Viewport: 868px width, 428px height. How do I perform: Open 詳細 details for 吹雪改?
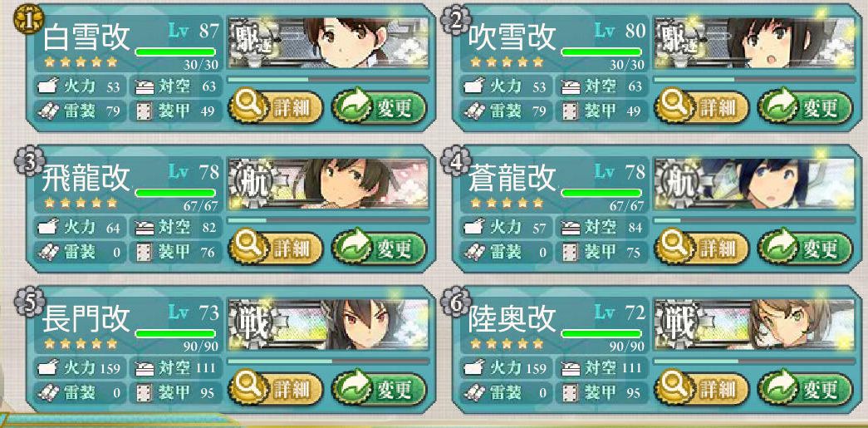701,107
